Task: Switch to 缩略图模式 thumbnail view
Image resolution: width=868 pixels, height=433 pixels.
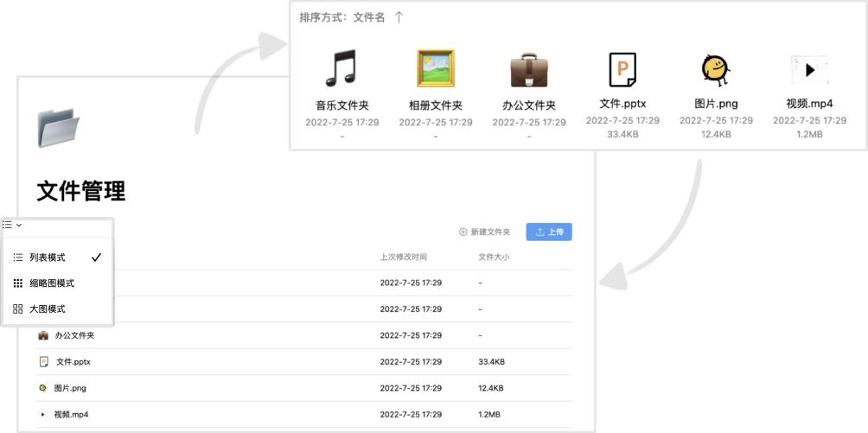Action: (52, 283)
